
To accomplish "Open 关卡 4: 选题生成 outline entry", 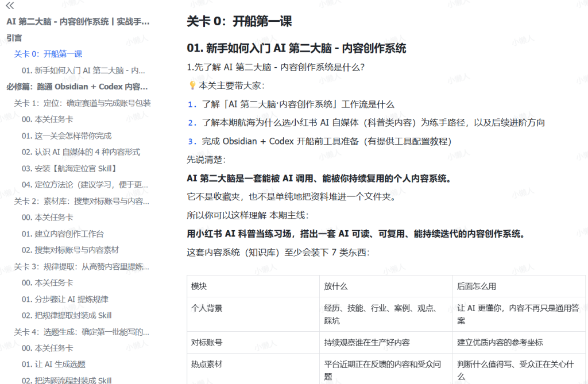I will (x=82, y=332).
